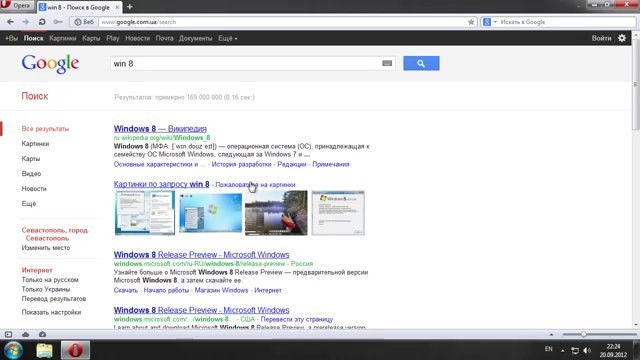
Task: Open 'Редакции' sitelink under Wikipedia
Action: click(292, 164)
